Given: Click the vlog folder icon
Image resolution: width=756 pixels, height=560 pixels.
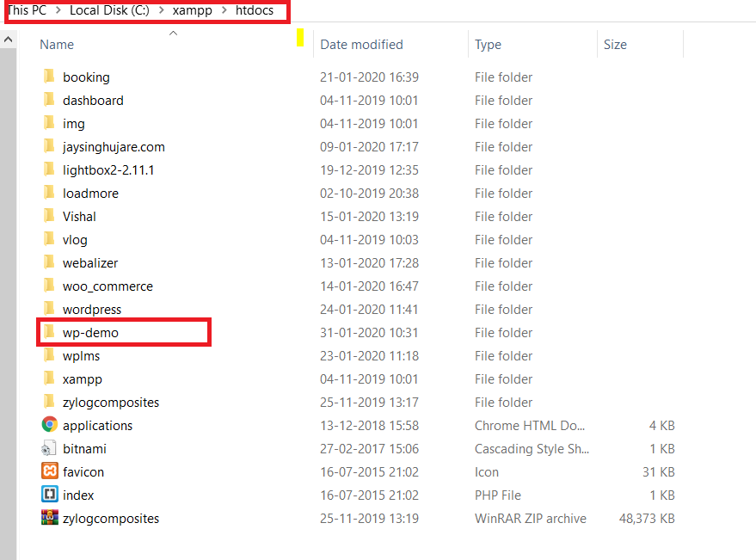Looking at the screenshot, I should tap(49, 239).
